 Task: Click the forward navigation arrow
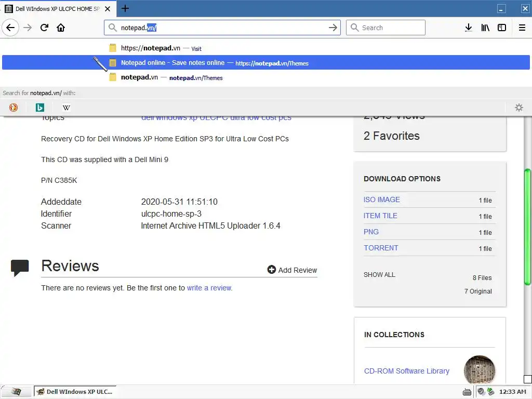tap(28, 28)
